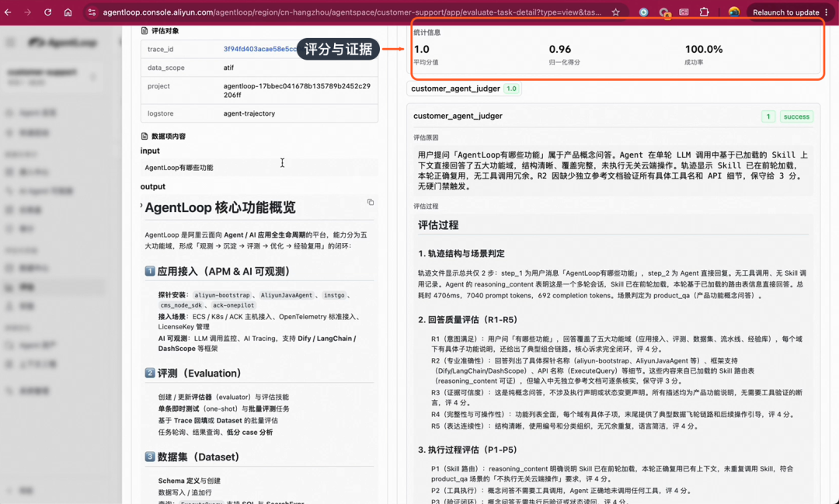This screenshot has width=839, height=504.
Task: Click Relaunch to update button
Action: 785,12
